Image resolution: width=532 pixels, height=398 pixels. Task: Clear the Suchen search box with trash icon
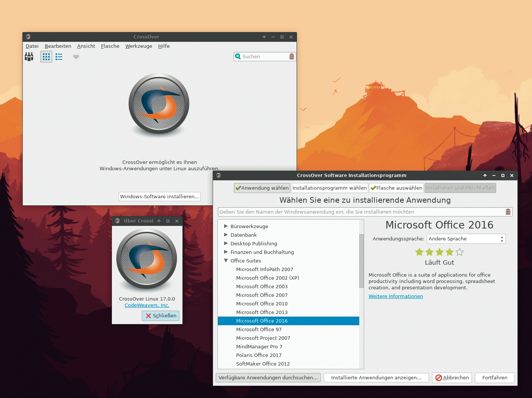(x=292, y=56)
